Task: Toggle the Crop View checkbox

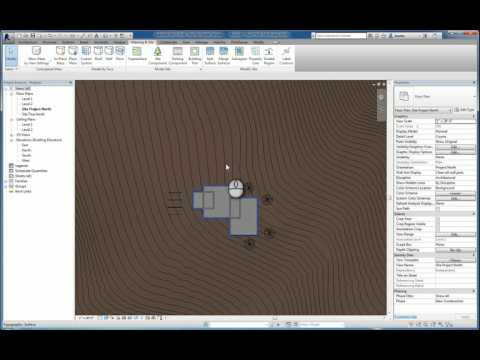Action: pyautogui.click(x=438, y=219)
